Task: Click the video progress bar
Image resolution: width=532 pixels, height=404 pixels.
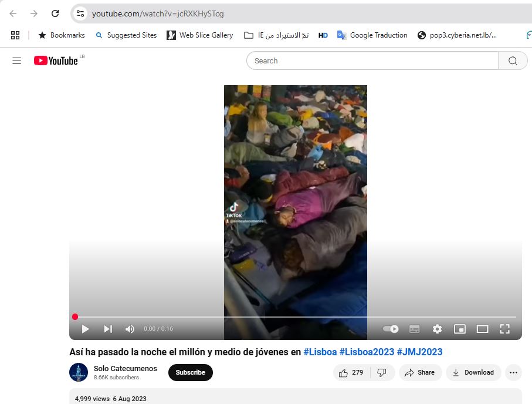Action: (293, 317)
